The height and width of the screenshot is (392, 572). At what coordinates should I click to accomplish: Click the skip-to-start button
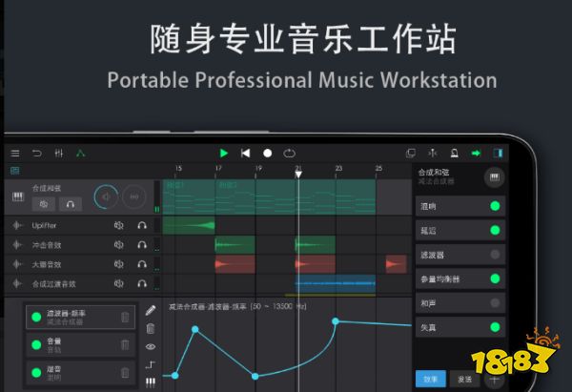(x=245, y=153)
